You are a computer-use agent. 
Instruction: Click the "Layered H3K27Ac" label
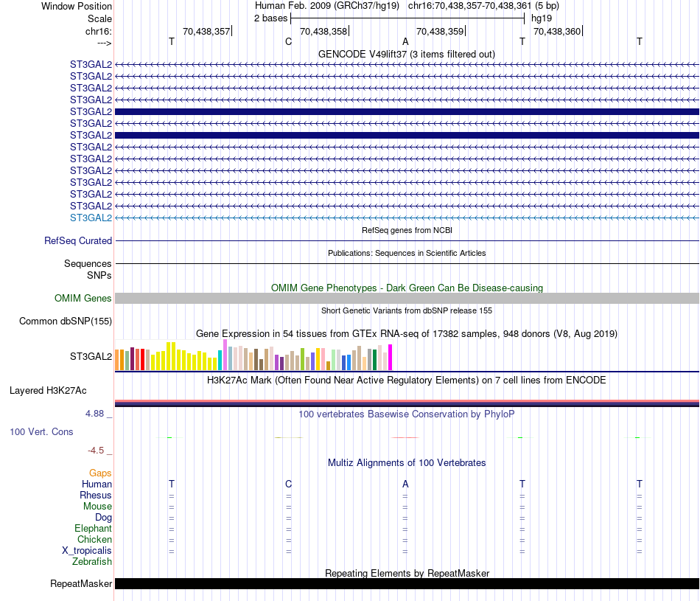click(x=48, y=391)
